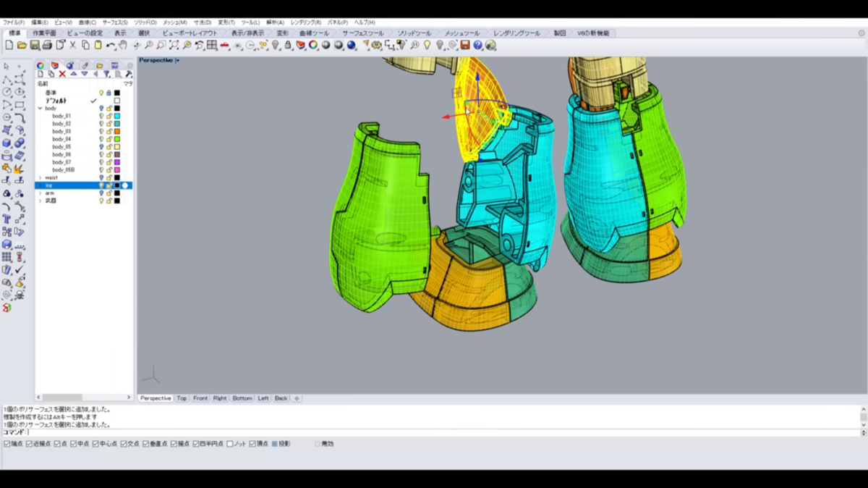
Task: Uncheck the 端点 osnap checkbox
Action: pos(7,444)
